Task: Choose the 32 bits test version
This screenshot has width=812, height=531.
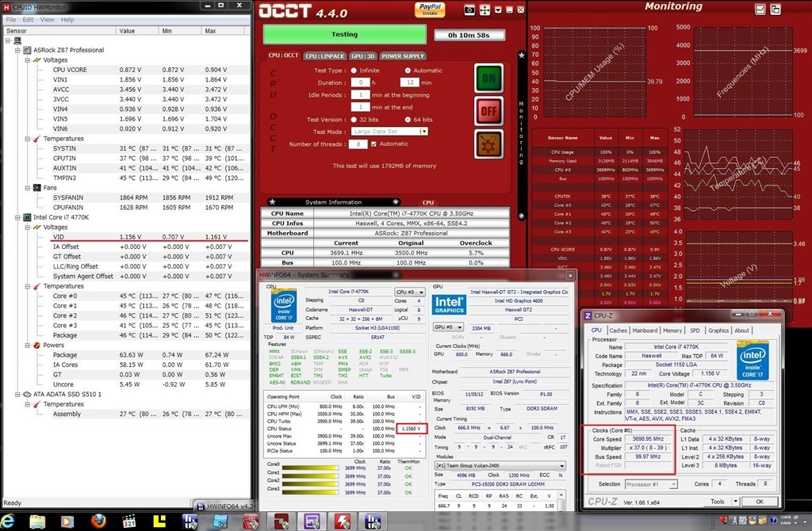Action: (x=354, y=120)
